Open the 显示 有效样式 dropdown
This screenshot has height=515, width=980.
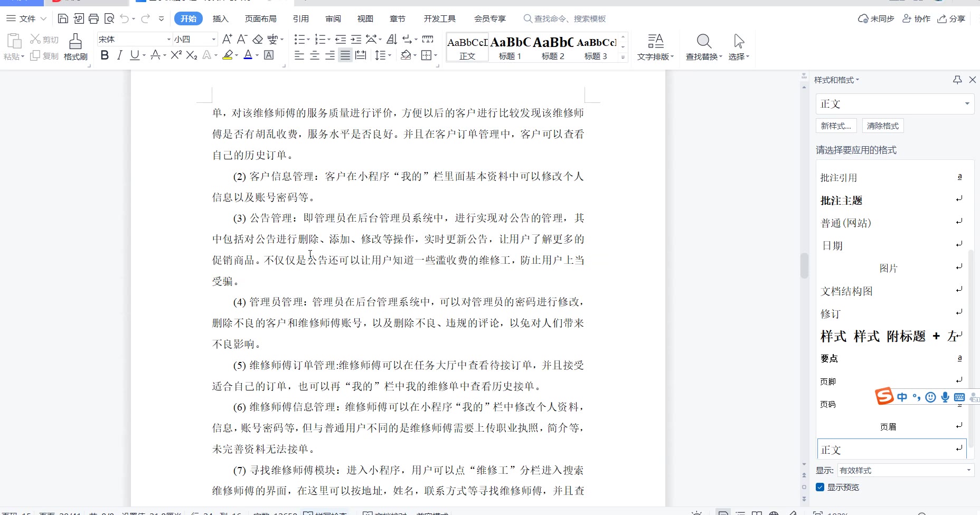pyautogui.click(x=905, y=470)
